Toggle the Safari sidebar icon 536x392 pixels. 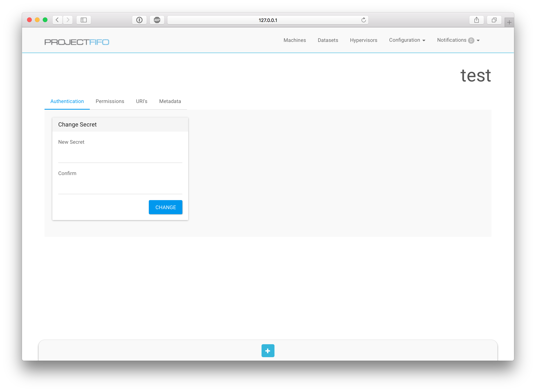(84, 20)
